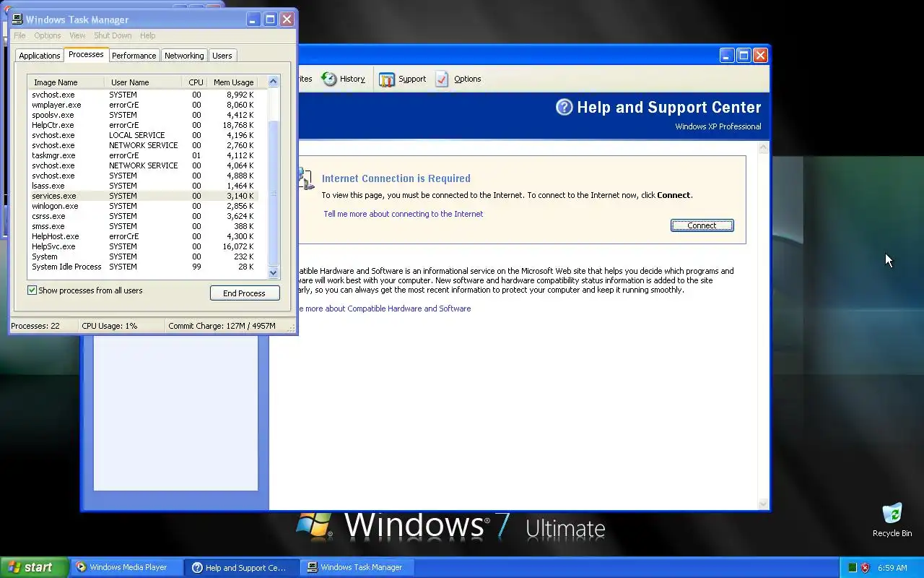The height and width of the screenshot is (578, 924).
Task: Open Recycle Bin on the desktop
Action: (x=892, y=520)
